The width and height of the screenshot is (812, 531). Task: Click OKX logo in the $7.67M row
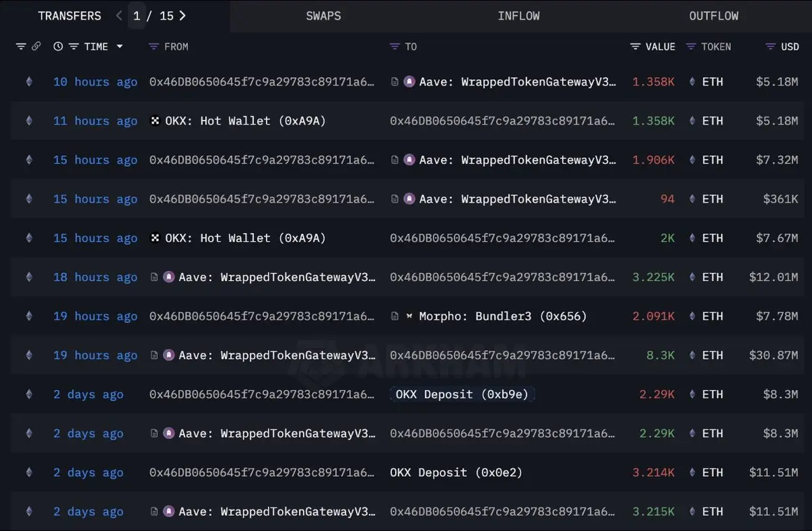click(154, 238)
